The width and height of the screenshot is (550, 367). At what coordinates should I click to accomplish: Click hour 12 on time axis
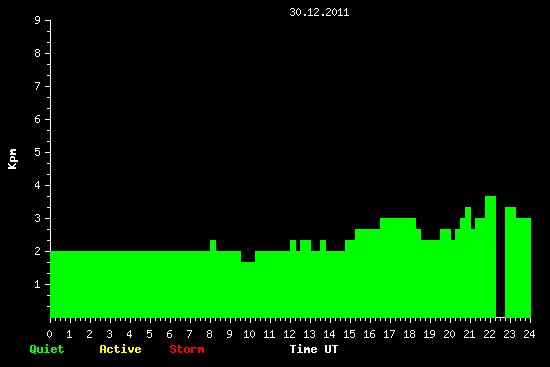coord(289,334)
